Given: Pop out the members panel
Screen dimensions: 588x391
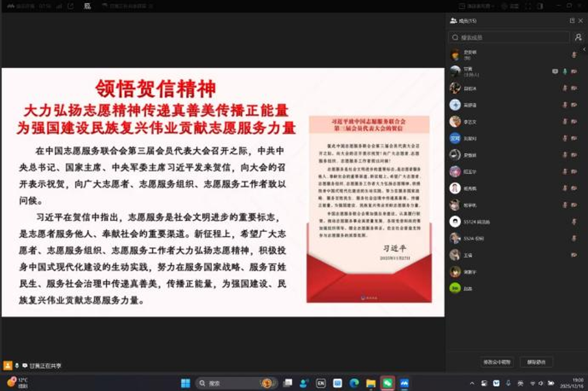Looking at the screenshot, I should point(572,21).
